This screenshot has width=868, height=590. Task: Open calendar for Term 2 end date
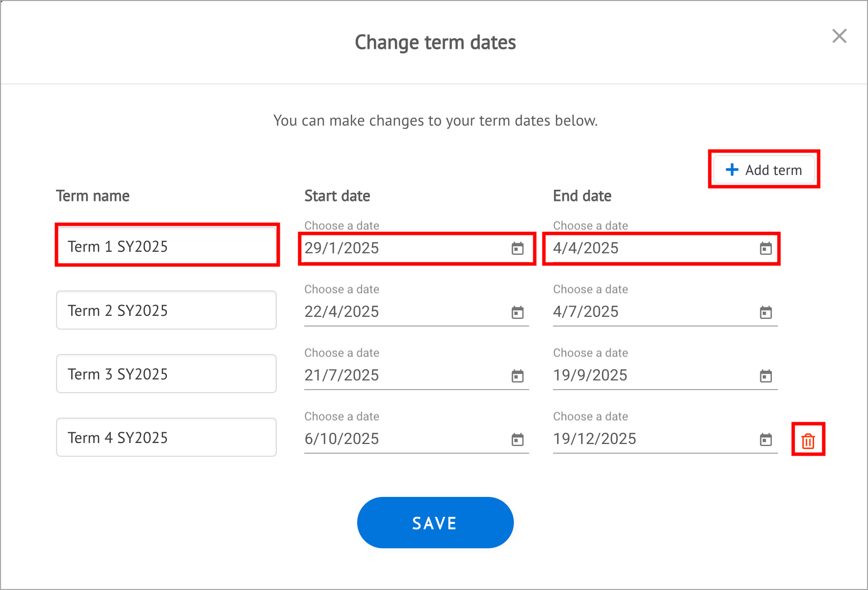pyautogui.click(x=766, y=312)
